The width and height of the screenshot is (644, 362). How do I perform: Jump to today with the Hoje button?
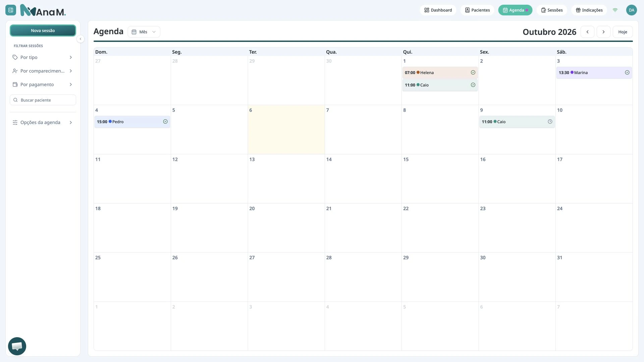(623, 32)
